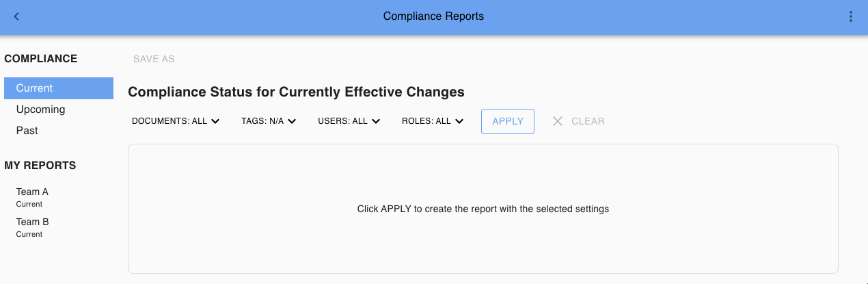Switch to Upcoming compliance changes
868x284 pixels.
click(x=41, y=109)
